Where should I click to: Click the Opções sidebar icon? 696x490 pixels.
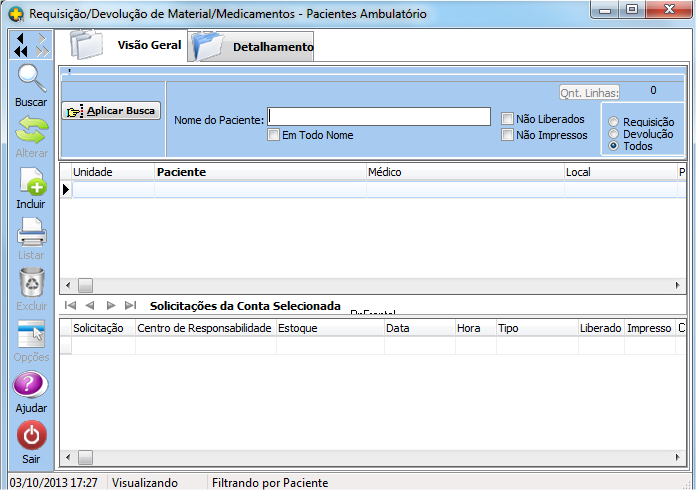[31, 334]
